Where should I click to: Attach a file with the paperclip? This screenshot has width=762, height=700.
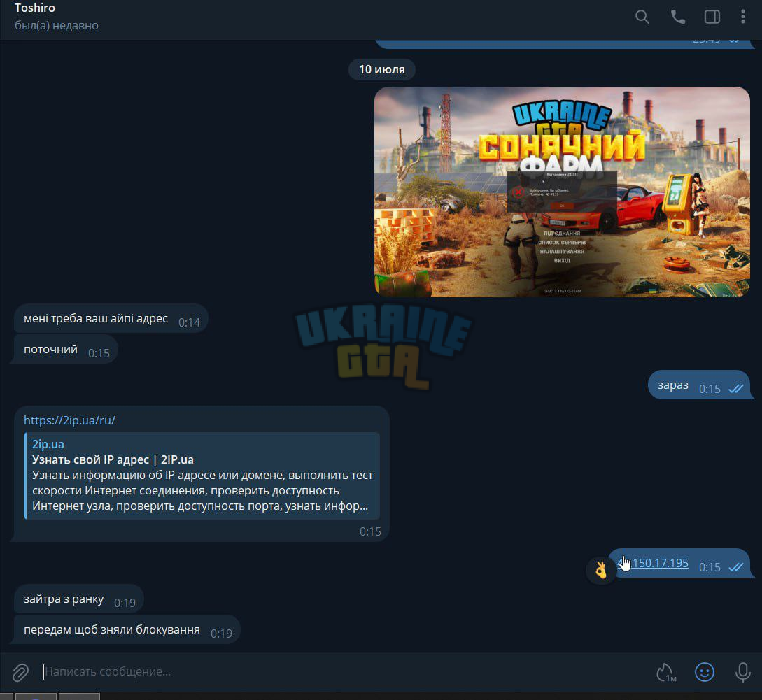(20, 672)
